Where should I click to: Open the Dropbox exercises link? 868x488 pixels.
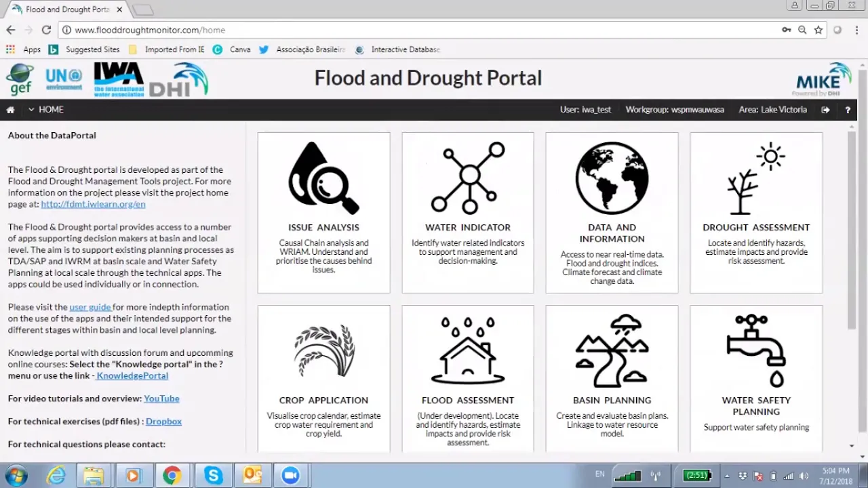[163, 422]
